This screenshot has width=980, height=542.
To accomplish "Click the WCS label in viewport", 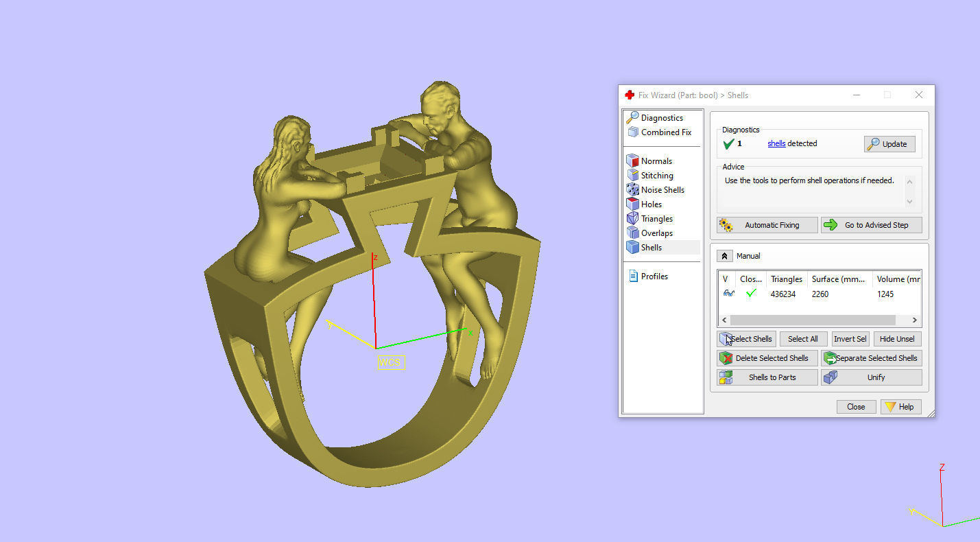I will pos(391,362).
